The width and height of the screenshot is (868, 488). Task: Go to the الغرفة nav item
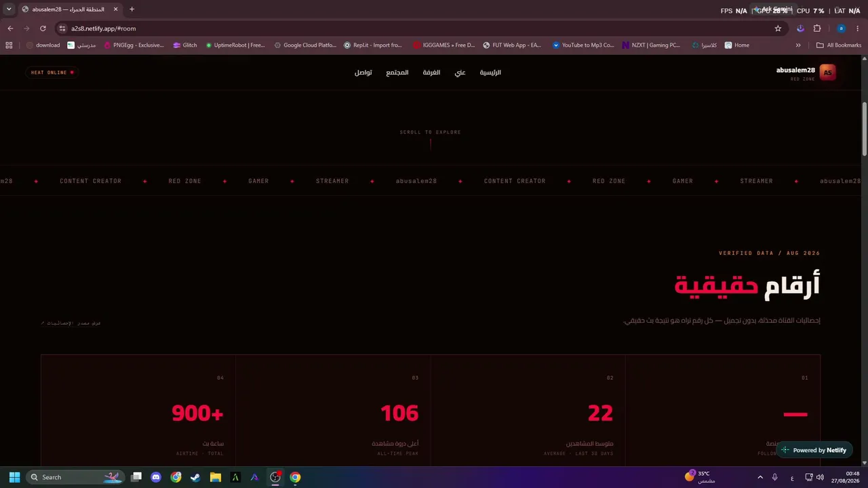click(432, 73)
